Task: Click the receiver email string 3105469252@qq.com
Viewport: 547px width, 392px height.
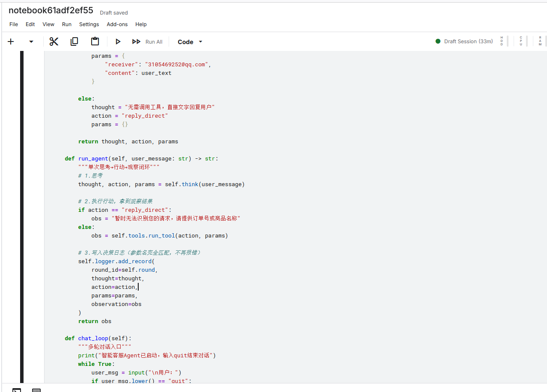Action: click(177, 65)
